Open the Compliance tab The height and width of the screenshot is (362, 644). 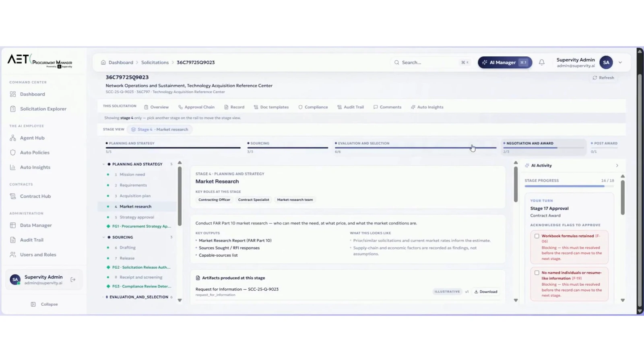coord(313,107)
